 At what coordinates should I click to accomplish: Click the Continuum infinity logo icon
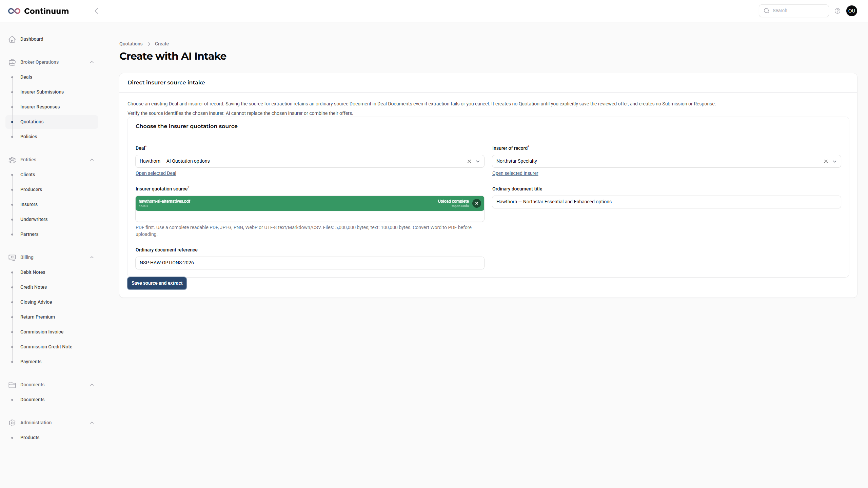tap(14, 11)
